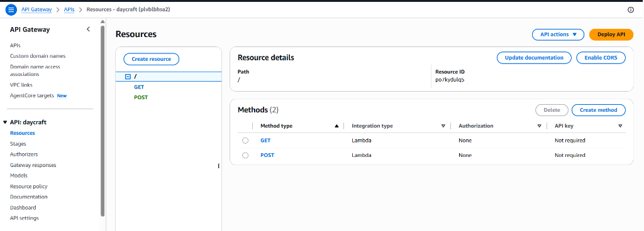Click the Resource ID value text
This screenshot has height=231, width=644.
[450, 80]
